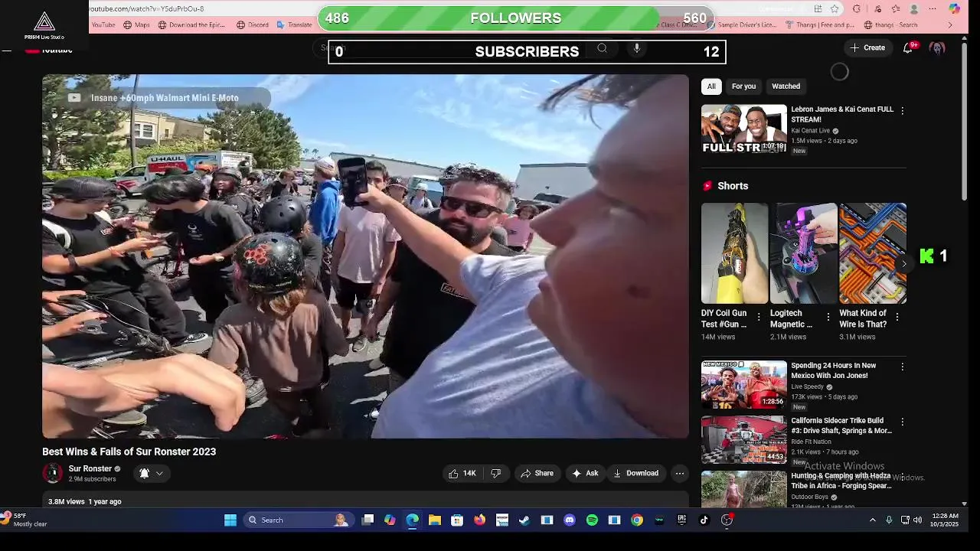Select the For you filter chip
The width and height of the screenshot is (980, 551).
pos(743,86)
